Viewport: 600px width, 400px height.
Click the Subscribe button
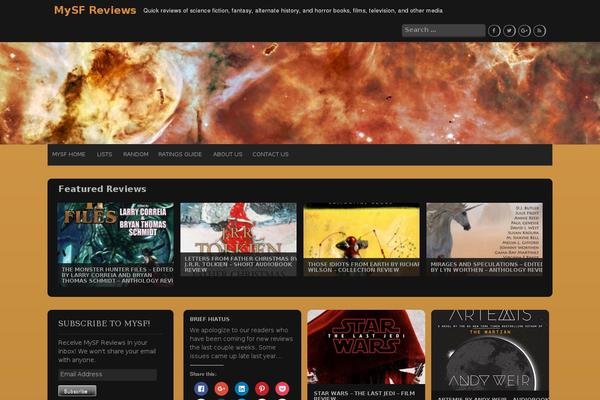[77, 391]
